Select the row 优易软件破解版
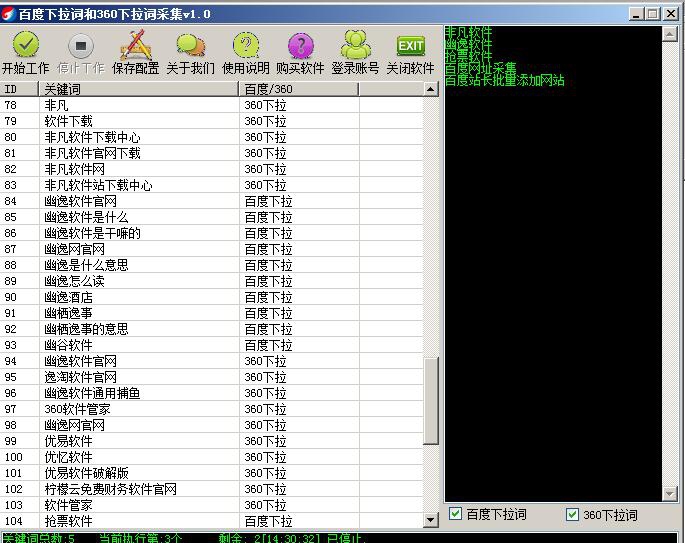This screenshot has width=685, height=543. (x=211, y=473)
